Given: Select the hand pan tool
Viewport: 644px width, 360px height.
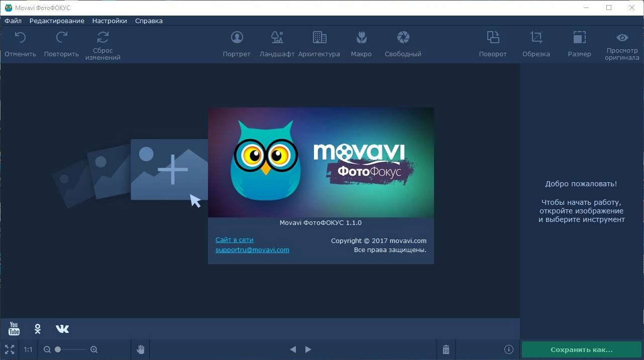Looking at the screenshot, I should coord(141,349).
